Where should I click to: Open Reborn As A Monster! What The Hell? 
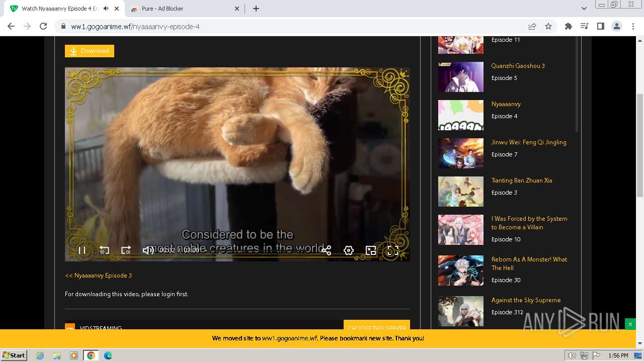coord(529,263)
